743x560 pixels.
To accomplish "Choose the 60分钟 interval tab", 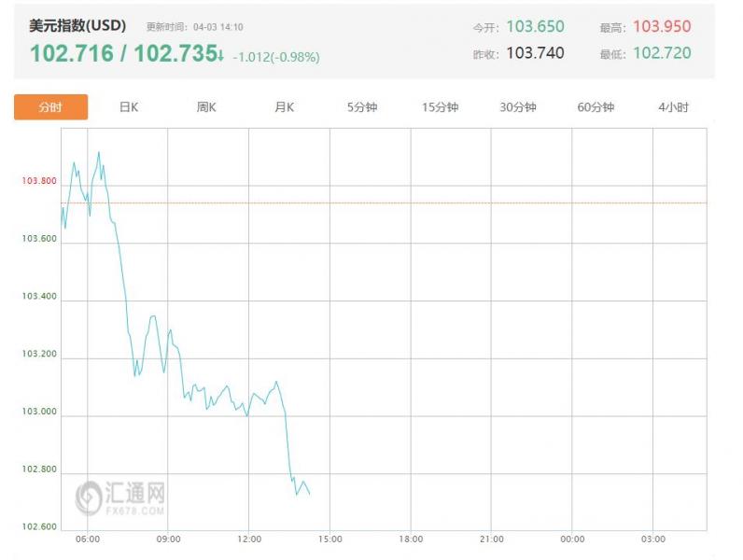I will pos(596,107).
